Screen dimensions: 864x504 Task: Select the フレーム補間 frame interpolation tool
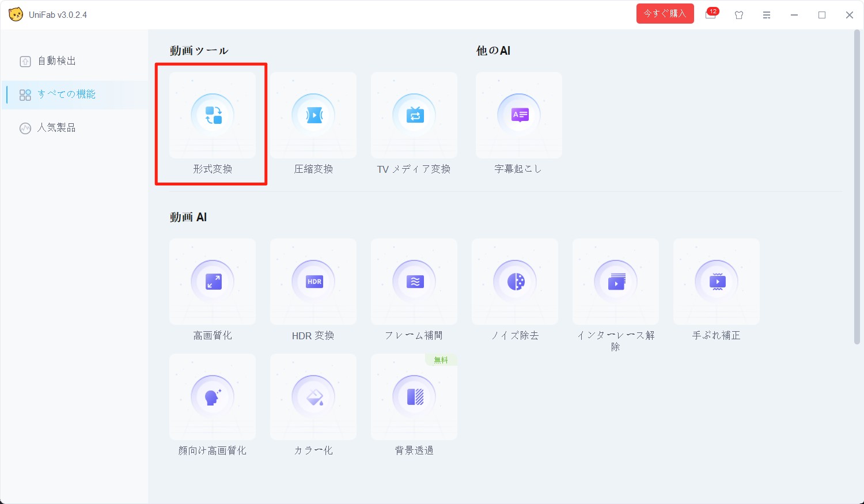tap(414, 282)
